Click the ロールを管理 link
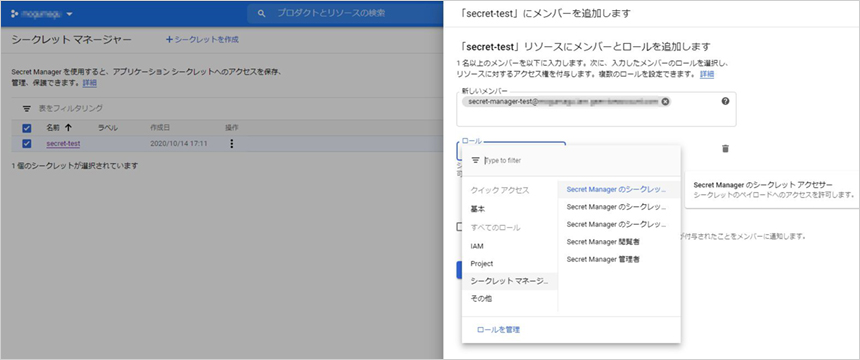Viewport: 860px width, 360px height. [499, 330]
